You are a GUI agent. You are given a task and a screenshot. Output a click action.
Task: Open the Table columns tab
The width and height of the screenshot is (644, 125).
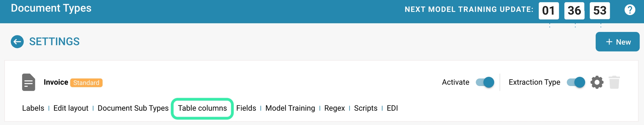tap(202, 108)
